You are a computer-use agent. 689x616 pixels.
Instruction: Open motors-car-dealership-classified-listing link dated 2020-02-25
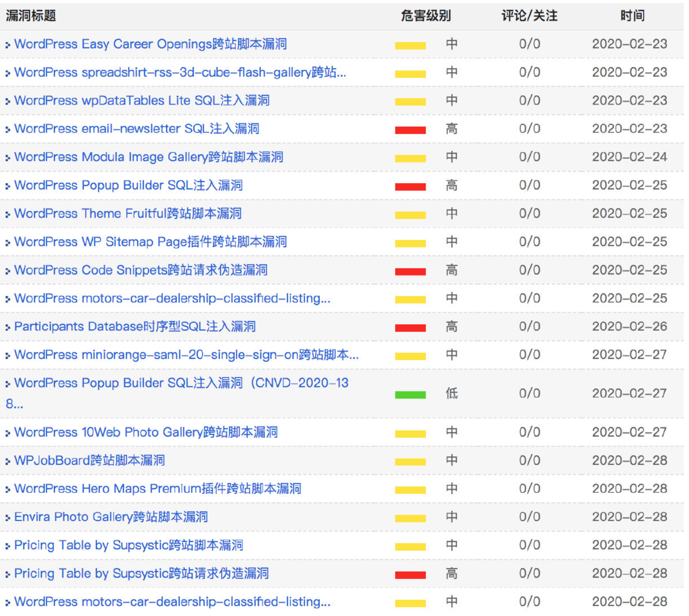click(x=172, y=298)
